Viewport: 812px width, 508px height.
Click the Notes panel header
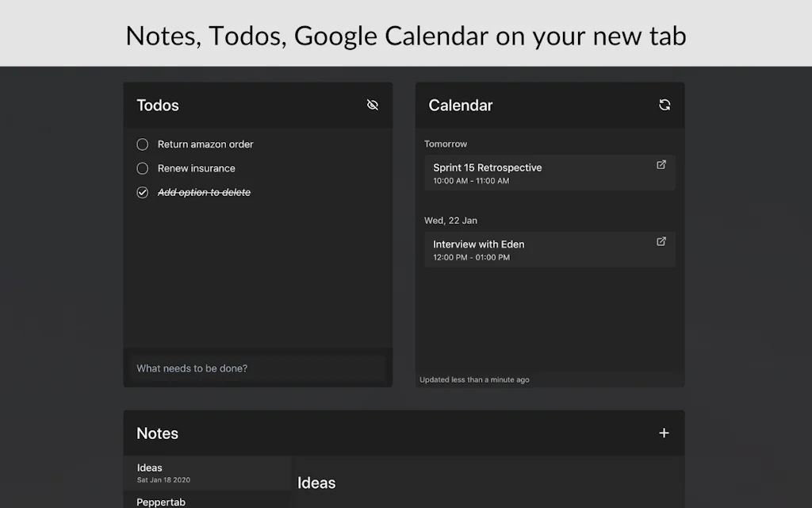(157, 433)
